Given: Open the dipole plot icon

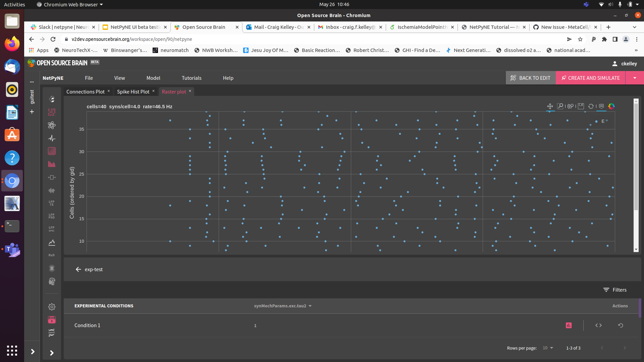Looking at the screenshot, I should pos(52,268).
